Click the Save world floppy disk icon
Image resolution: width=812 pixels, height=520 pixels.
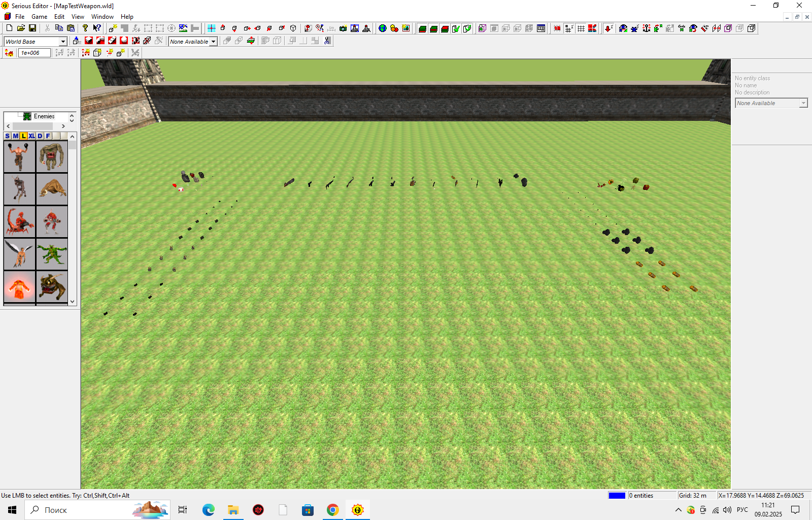point(32,28)
